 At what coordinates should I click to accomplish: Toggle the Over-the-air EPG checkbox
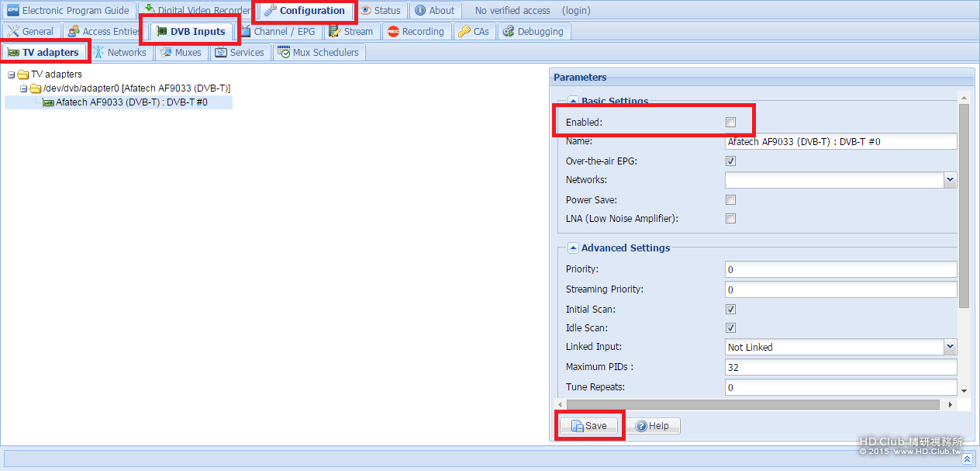coord(730,161)
